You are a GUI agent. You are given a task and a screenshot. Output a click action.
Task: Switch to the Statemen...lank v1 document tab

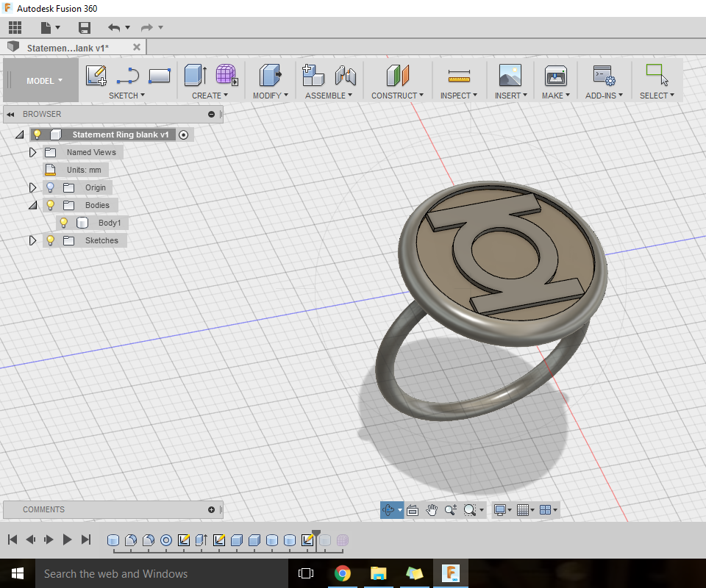pos(68,48)
